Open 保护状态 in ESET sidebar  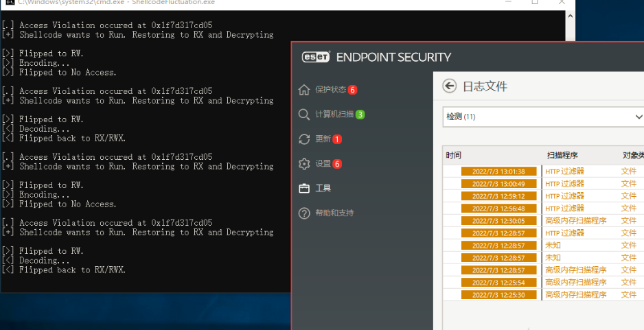tap(331, 89)
